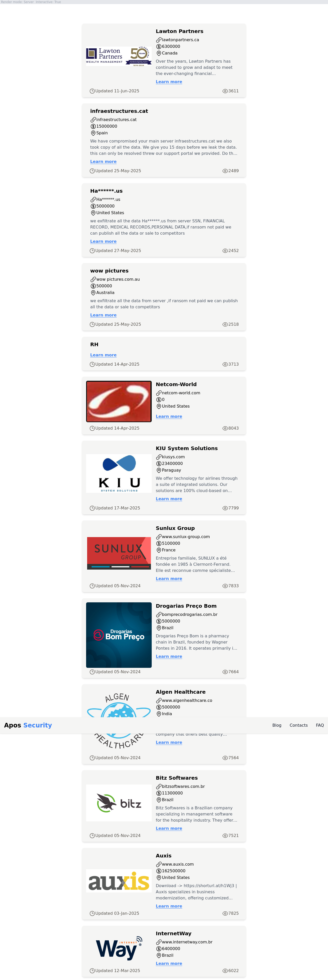This screenshot has width=328, height=980.
Task: Click the link icon beside www.internetway.com.br
Action: pos(158,942)
